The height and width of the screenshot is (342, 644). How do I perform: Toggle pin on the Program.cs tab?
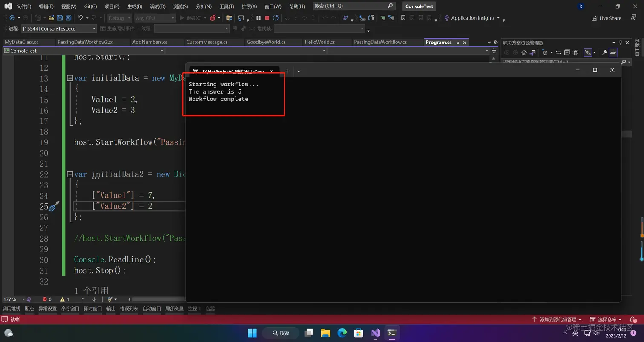457,43
